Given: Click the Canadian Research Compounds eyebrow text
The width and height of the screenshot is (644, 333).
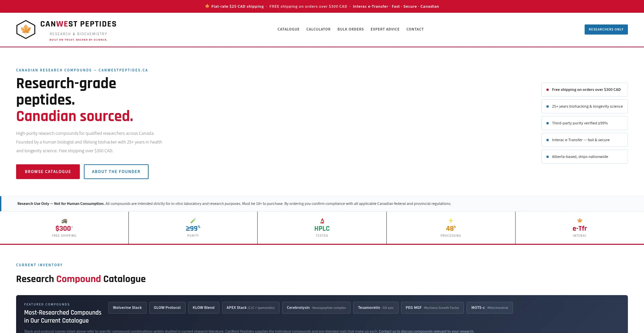Looking at the screenshot, I should click(x=82, y=70).
